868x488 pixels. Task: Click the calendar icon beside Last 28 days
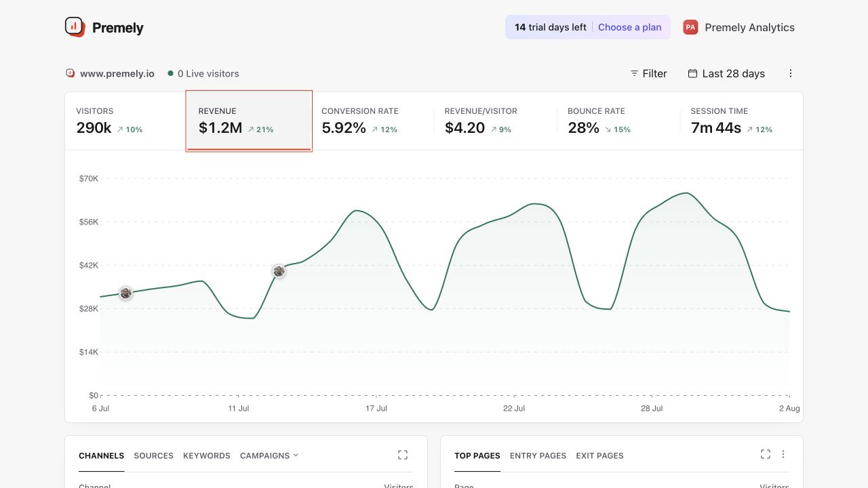pos(692,73)
